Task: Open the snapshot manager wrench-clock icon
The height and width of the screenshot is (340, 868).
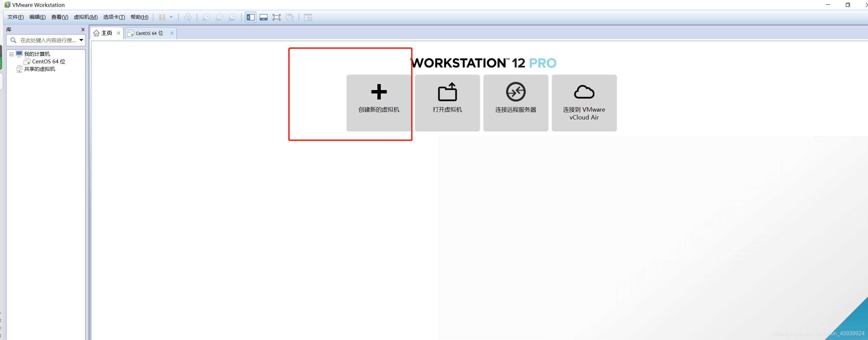Action: tap(232, 17)
